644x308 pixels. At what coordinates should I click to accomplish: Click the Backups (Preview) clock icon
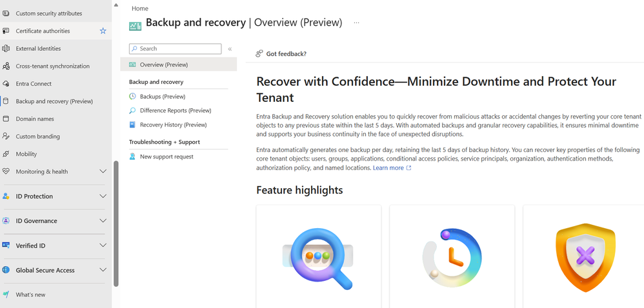point(132,97)
